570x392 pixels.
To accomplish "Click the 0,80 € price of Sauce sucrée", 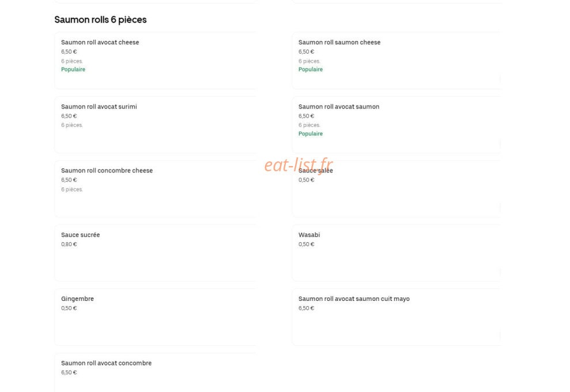I will [x=69, y=244].
